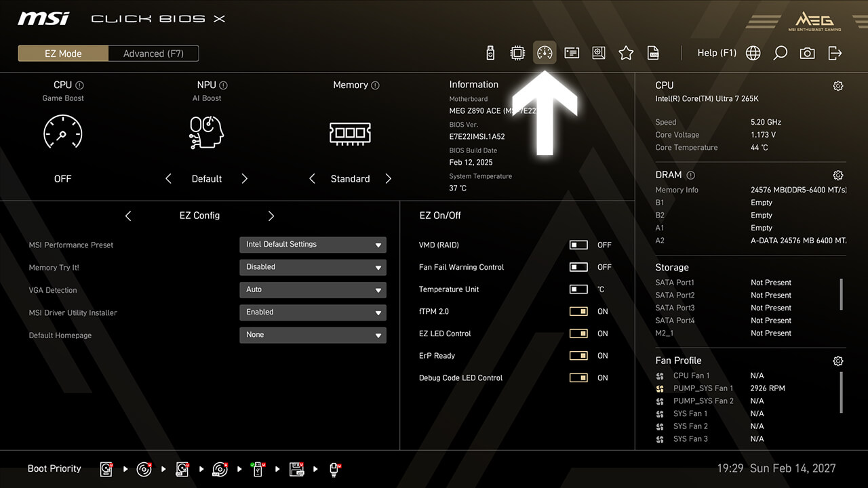Open Help (F1)
Image resolution: width=868 pixels, height=488 pixels.
click(x=717, y=53)
